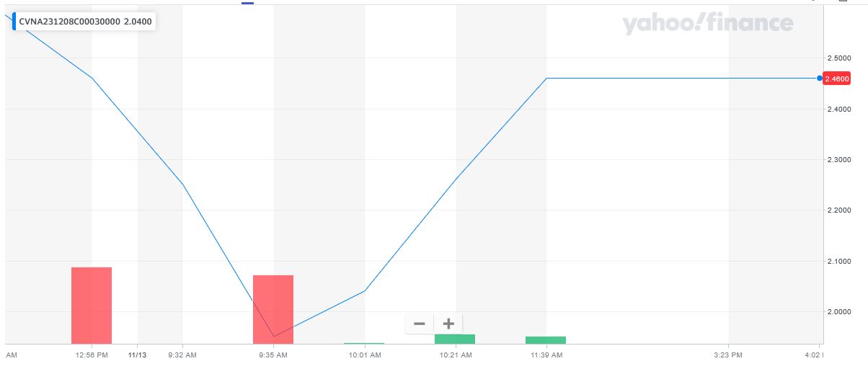Click the thin green volume bar at 10:01 AM
The width and height of the screenshot is (868, 369).
pos(364,343)
